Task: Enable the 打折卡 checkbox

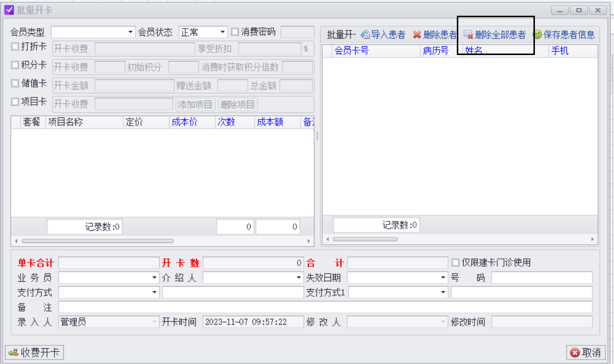Action: 15,46
